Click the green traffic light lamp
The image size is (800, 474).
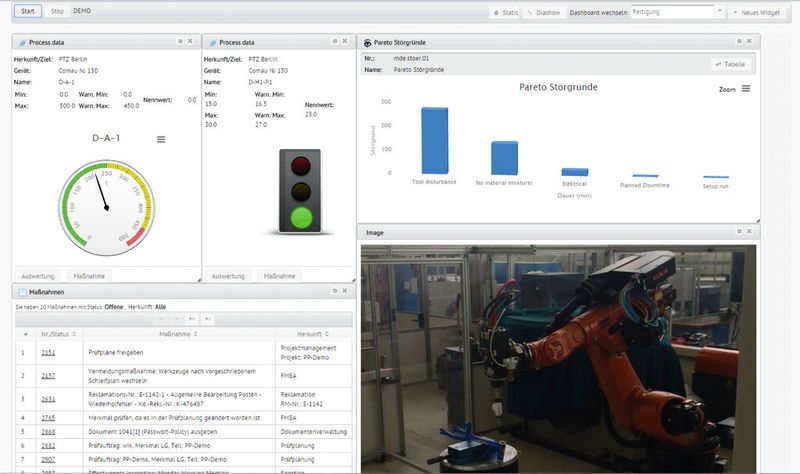301,218
